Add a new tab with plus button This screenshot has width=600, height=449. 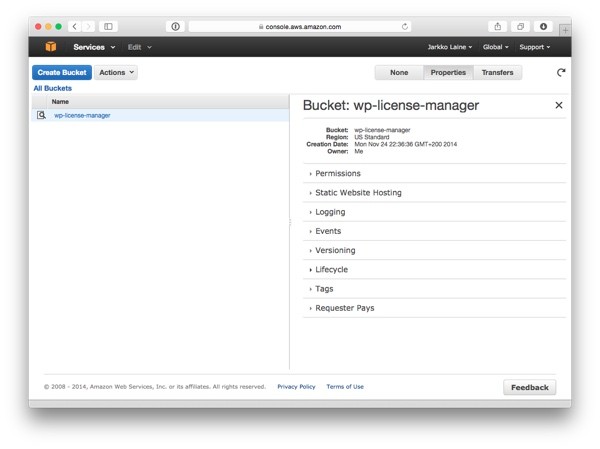coord(565,30)
